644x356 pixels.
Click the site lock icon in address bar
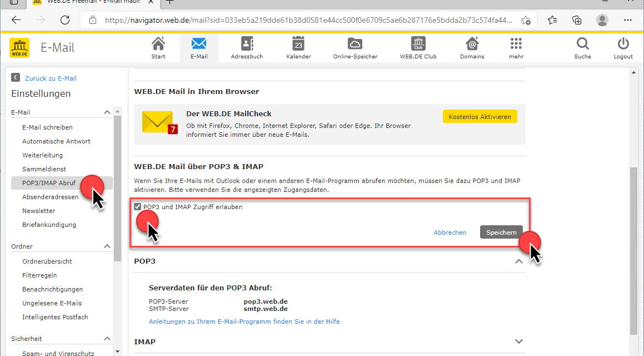[x=93, y=19]
